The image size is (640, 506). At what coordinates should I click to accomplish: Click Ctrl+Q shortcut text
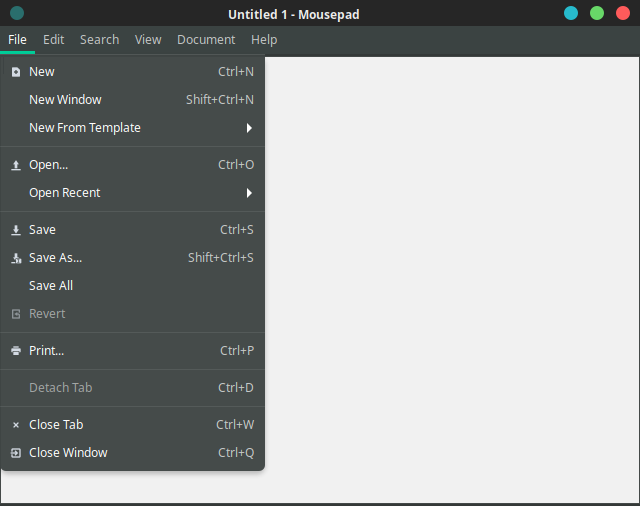coord(236,453)
